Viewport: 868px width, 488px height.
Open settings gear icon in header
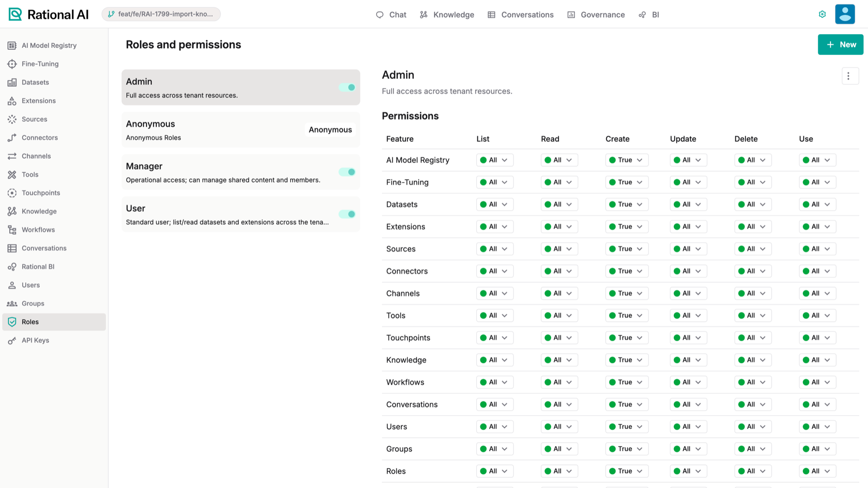click(822, 14)
